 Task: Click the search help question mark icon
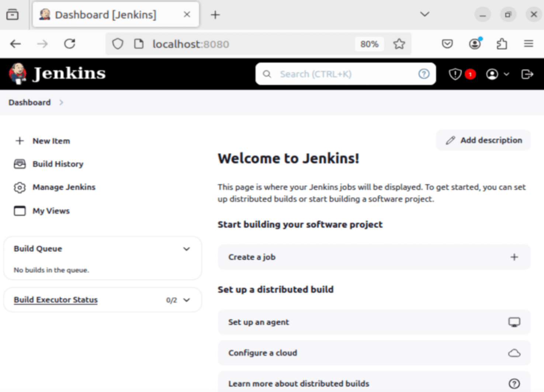pyautogui.click(x=424, y=74)
